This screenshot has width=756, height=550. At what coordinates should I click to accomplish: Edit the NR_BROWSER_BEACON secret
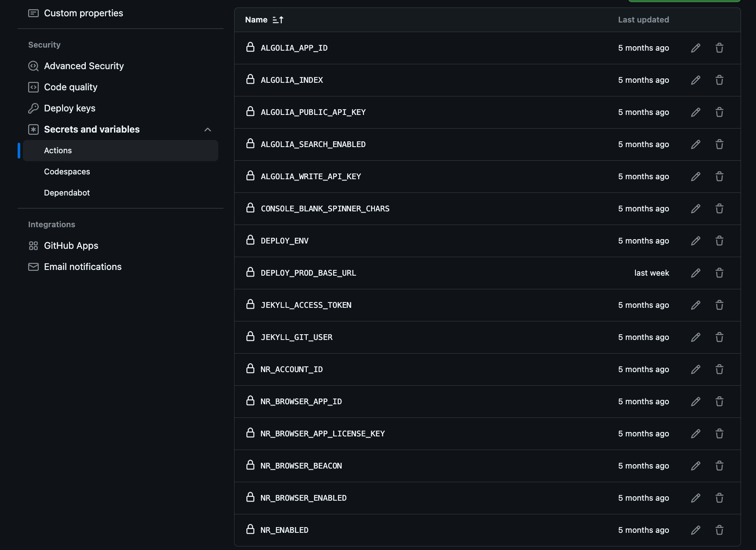pos(696,465)
